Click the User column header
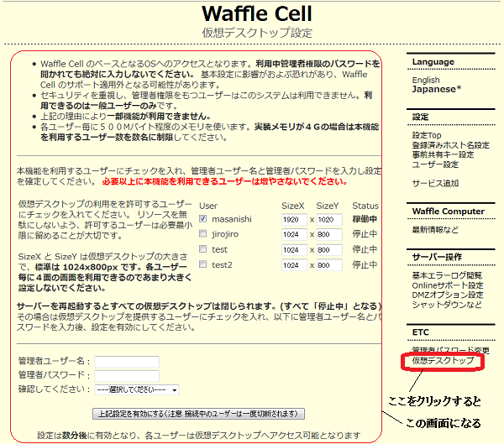Screen dimensions: 504x444 tap(208, 206)
